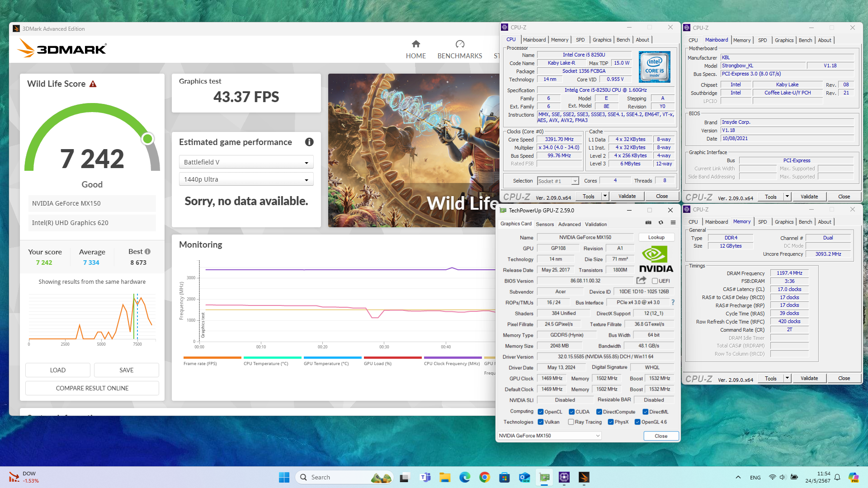This screenshot has width=868, height=488.
Task: Click the Close button in GPU-Z
Action: pyautogui.click(x=661, y=436)
